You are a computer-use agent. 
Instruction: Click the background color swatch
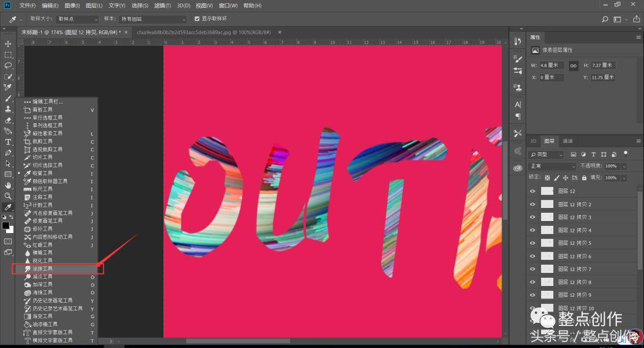coord(11,230)
